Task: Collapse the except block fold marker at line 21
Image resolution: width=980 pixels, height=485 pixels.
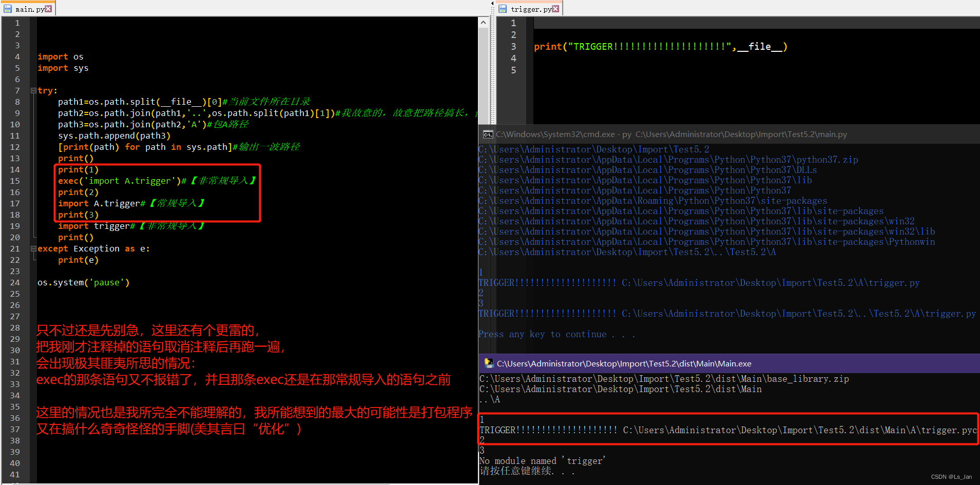Action: [32, 248]
